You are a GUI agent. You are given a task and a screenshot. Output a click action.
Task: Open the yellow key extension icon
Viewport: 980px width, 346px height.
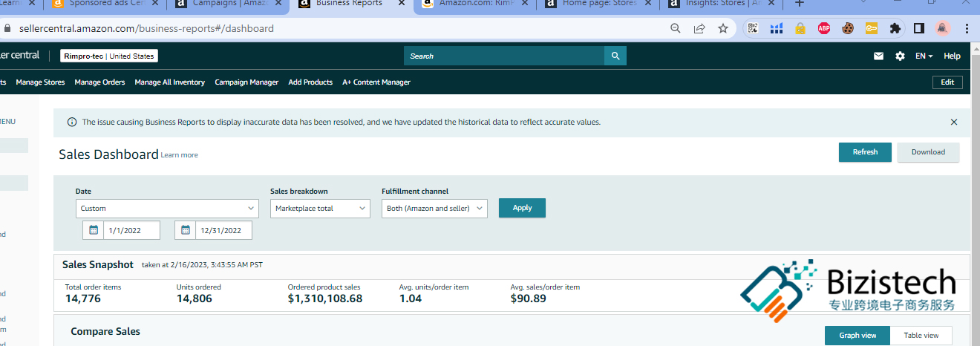coord(871,29)
